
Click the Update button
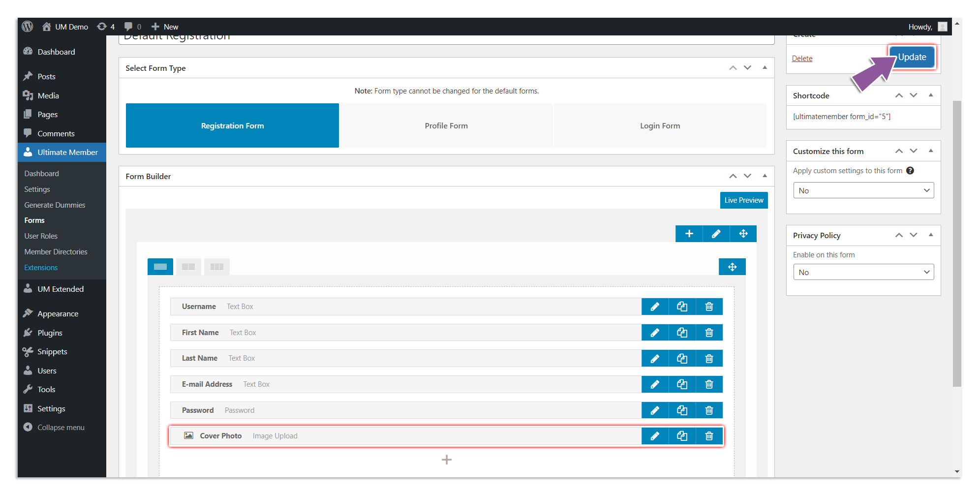coord(912,57)
